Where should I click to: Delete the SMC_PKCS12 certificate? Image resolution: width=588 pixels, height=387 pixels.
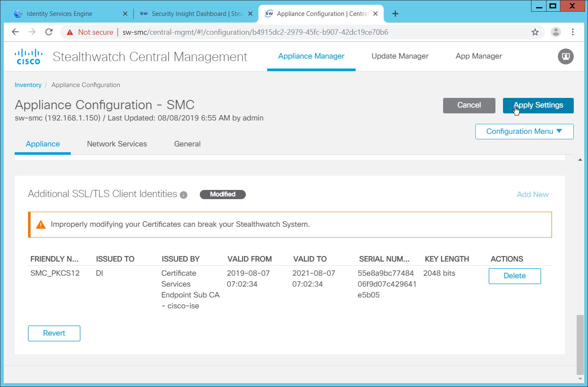pyautogui.click(x=514, y=276)
